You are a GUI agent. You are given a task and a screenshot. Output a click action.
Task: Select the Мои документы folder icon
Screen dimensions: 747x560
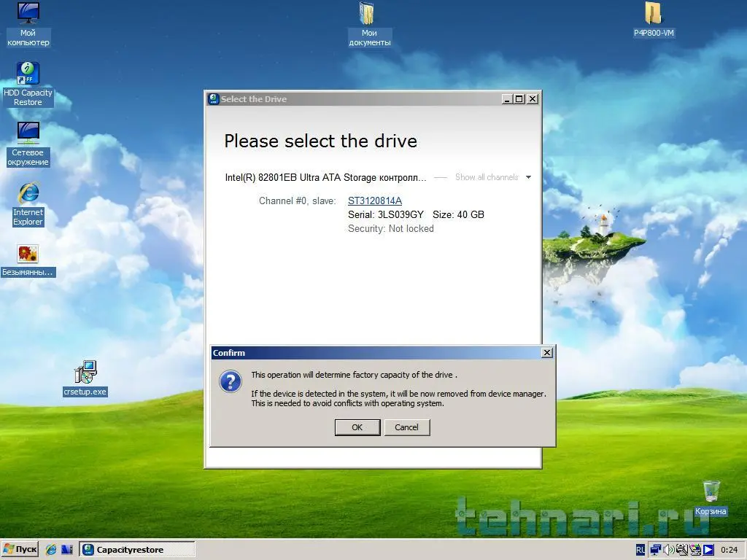click(x=369, y=24)
